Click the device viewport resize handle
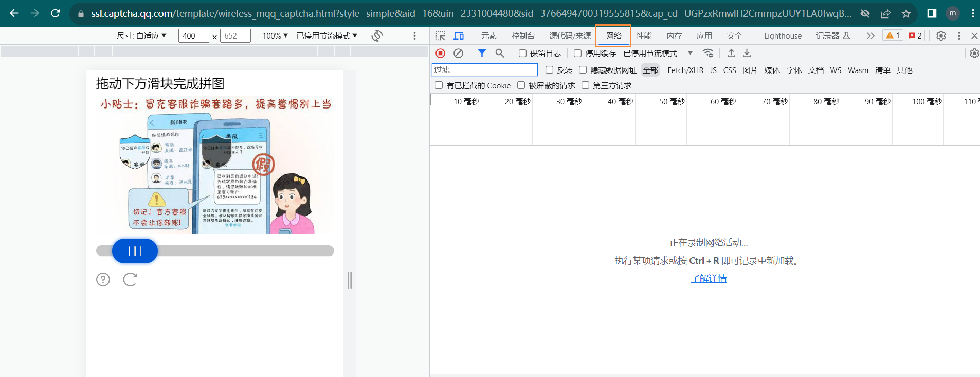 click(350, 280)
